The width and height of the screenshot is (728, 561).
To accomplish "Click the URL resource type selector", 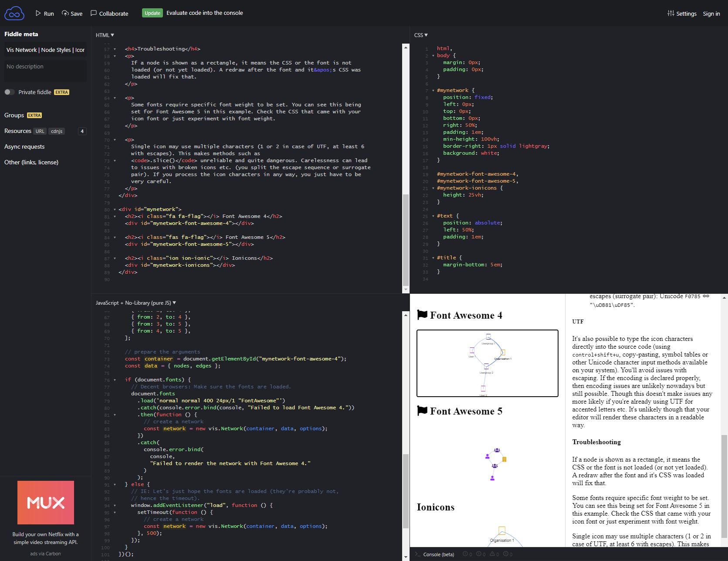I will click(40, 131).
